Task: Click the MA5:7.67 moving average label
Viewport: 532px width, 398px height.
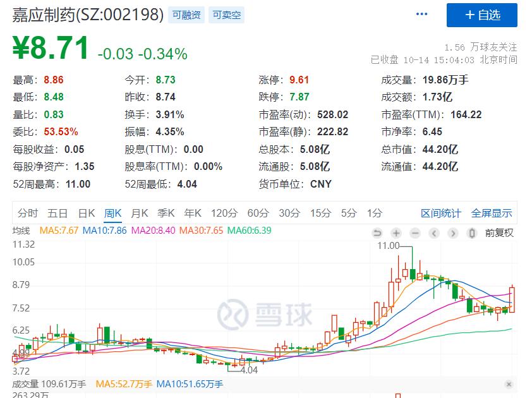Action: 59,231
